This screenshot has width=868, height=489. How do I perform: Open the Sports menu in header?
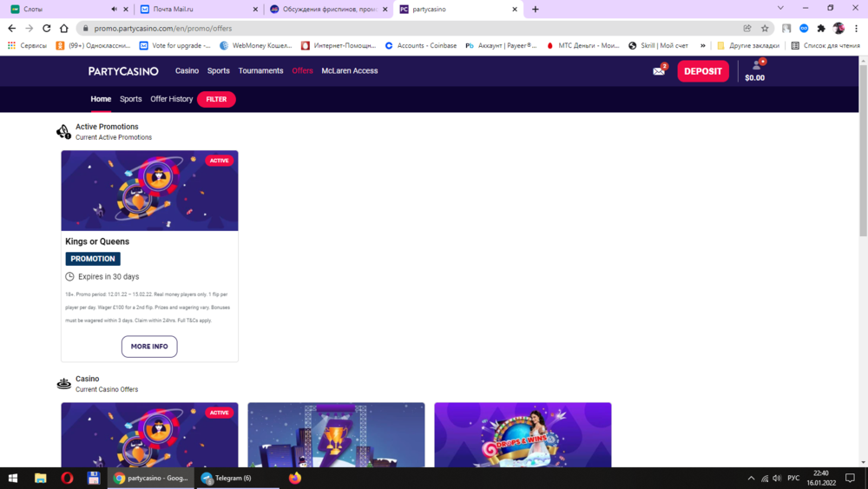click(x=218, y=71)
